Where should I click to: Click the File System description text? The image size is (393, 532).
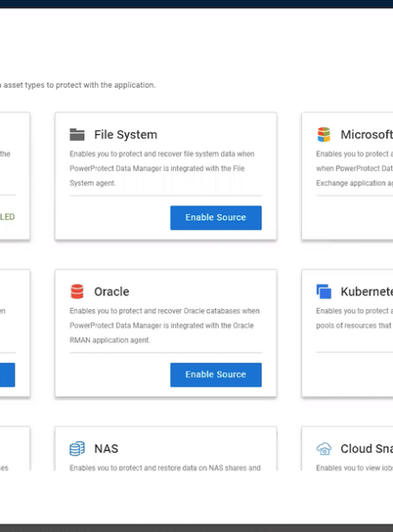(x=162, y=169)
